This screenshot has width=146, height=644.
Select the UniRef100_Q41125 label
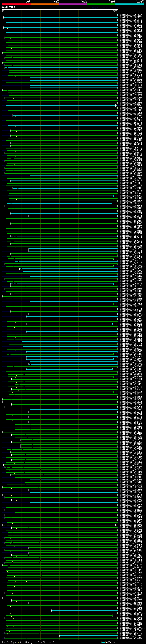coord(131,25)
